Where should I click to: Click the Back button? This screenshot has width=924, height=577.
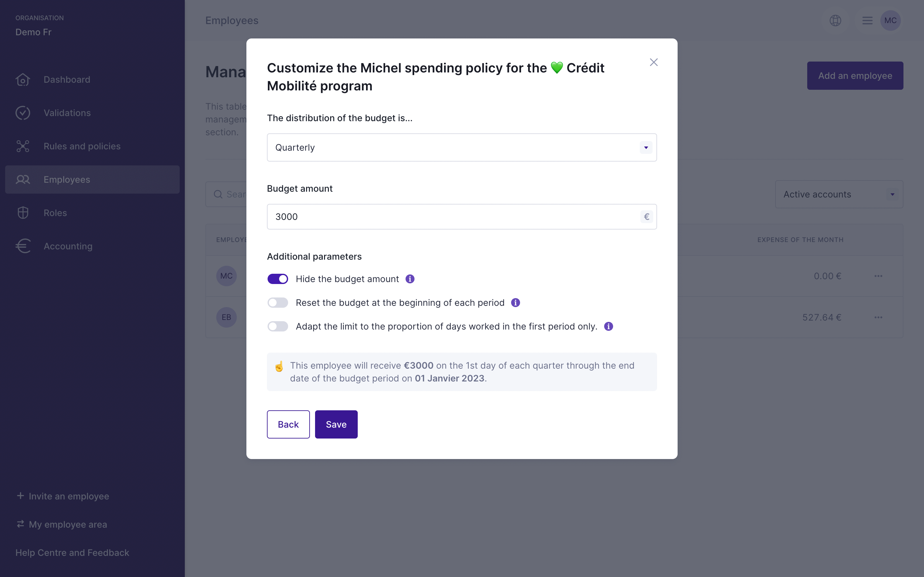click(288, 424)
